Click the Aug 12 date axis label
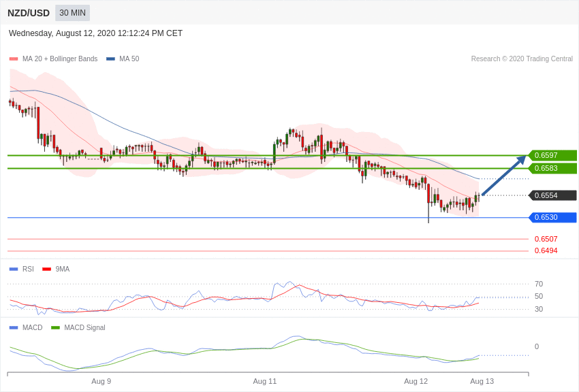Viewport: 579px width, 392px height. click(x=416, y=381)
